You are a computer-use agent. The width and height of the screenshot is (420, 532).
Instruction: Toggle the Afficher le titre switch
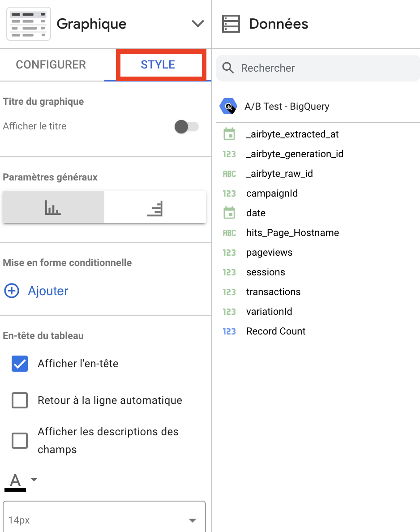187,127
